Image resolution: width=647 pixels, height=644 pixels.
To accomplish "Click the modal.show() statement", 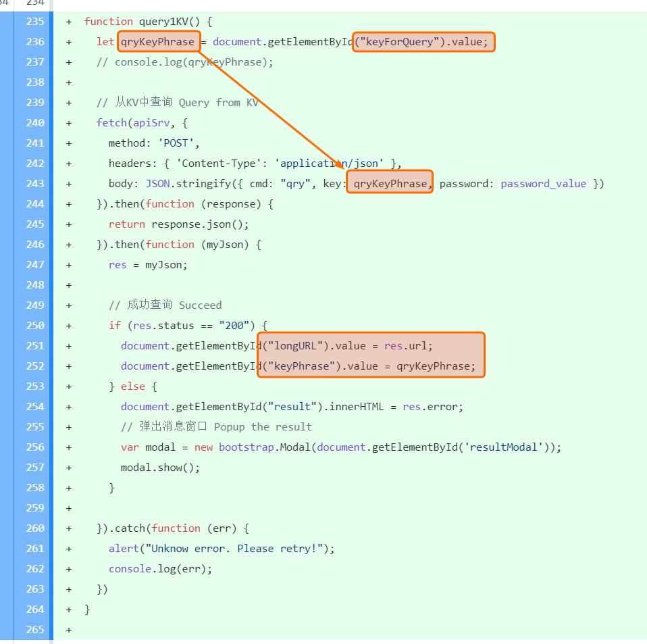I will (160, 468).
